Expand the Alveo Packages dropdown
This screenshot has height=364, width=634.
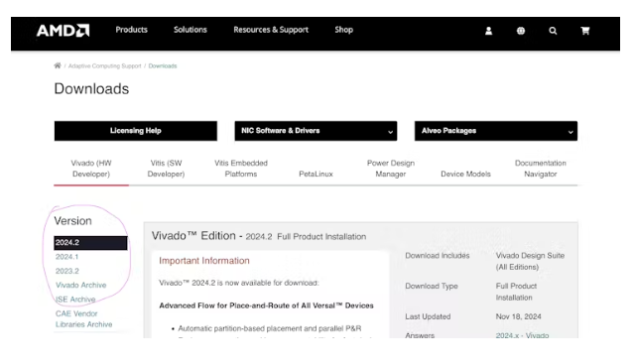tap(496, 131)
